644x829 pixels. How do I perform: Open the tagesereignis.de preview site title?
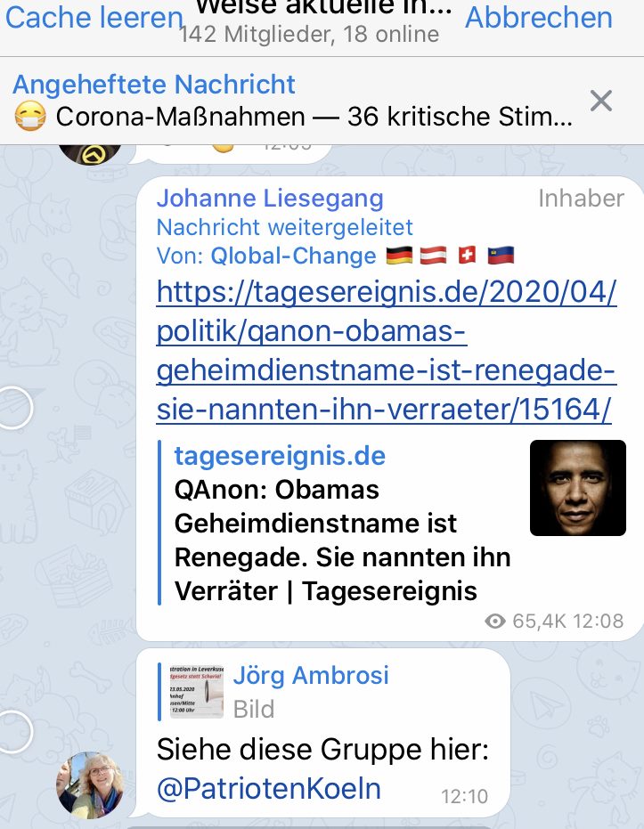tap(280, 456)
